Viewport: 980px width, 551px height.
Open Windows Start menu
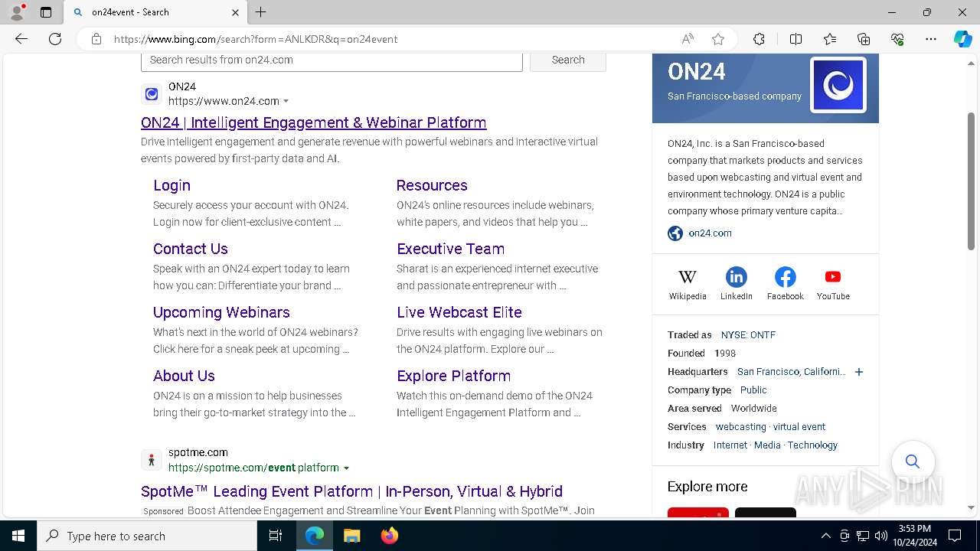pyautogui.click(x=18, y=536)
